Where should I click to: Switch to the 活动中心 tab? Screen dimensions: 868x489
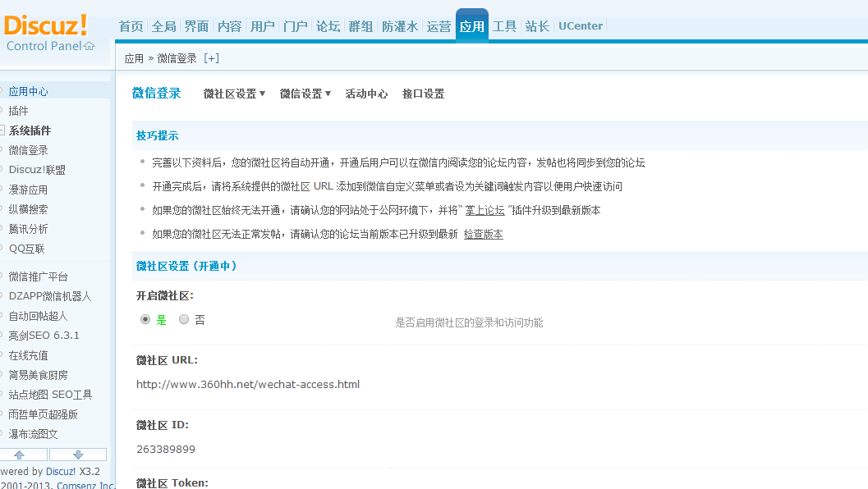[366, 94]
